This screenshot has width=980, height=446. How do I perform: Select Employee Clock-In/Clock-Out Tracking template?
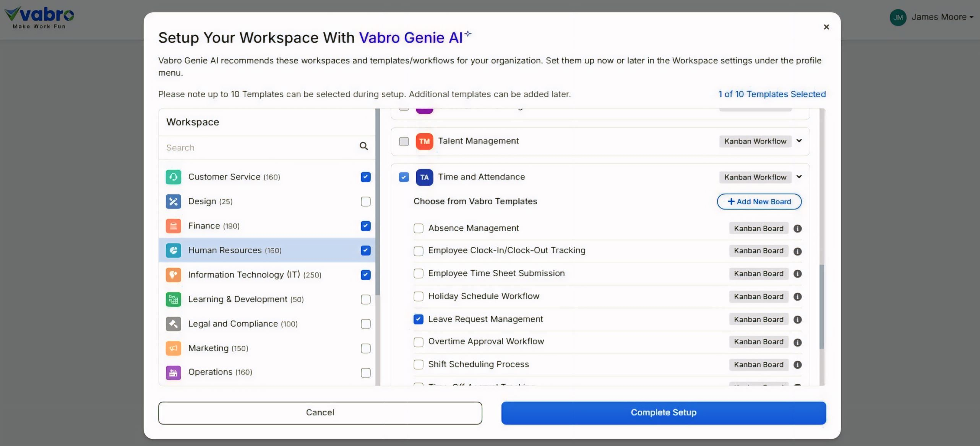[x=418, y=251]
